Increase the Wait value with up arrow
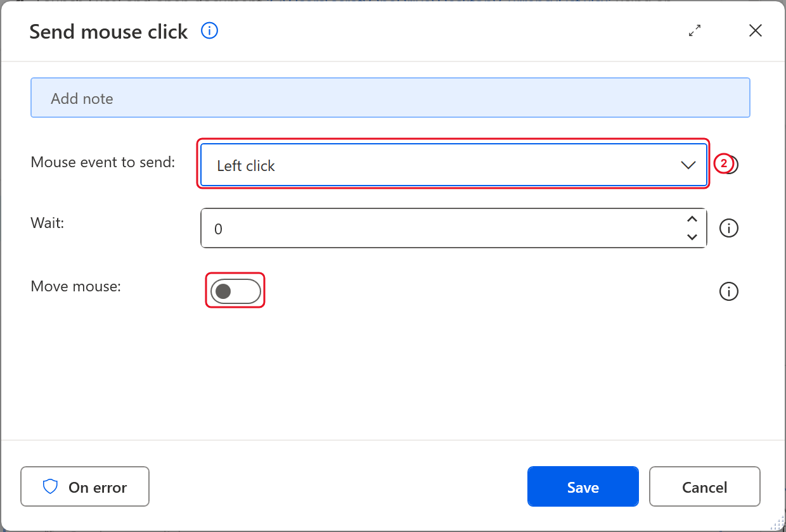 [692, 219]
